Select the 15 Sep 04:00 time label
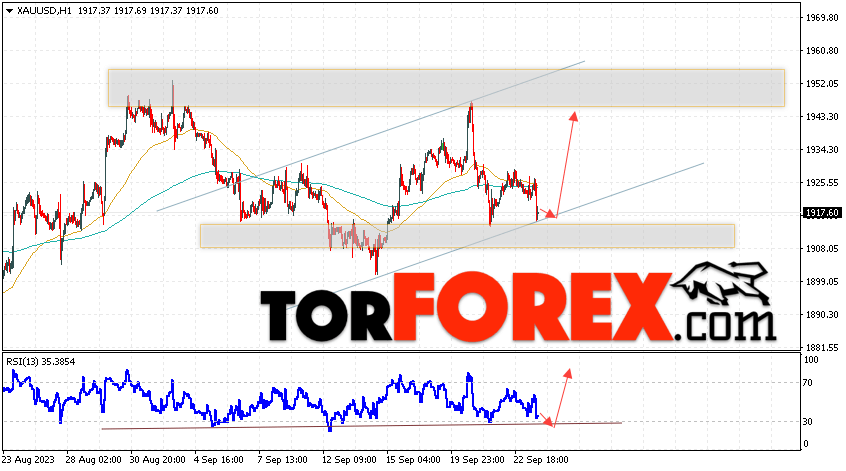Image resolution: width=846 pixels, height=471 pixels. (413, 460)
